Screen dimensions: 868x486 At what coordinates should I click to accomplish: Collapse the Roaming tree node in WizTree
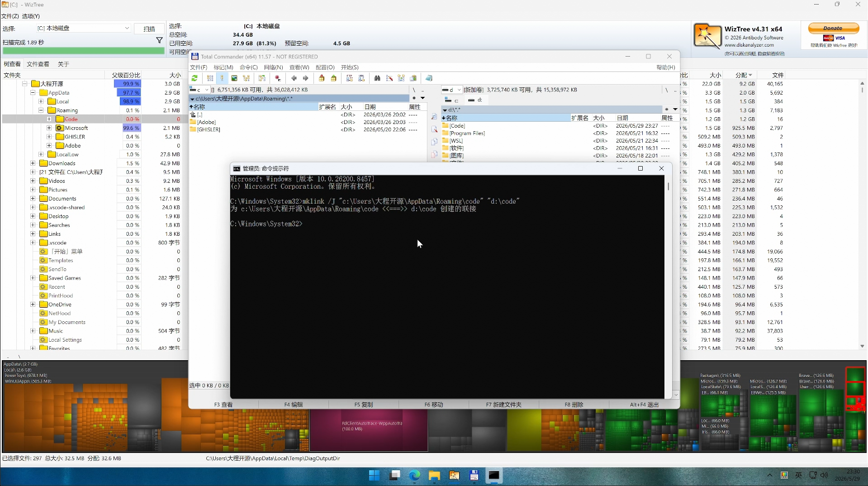click(x=41, y=110)
